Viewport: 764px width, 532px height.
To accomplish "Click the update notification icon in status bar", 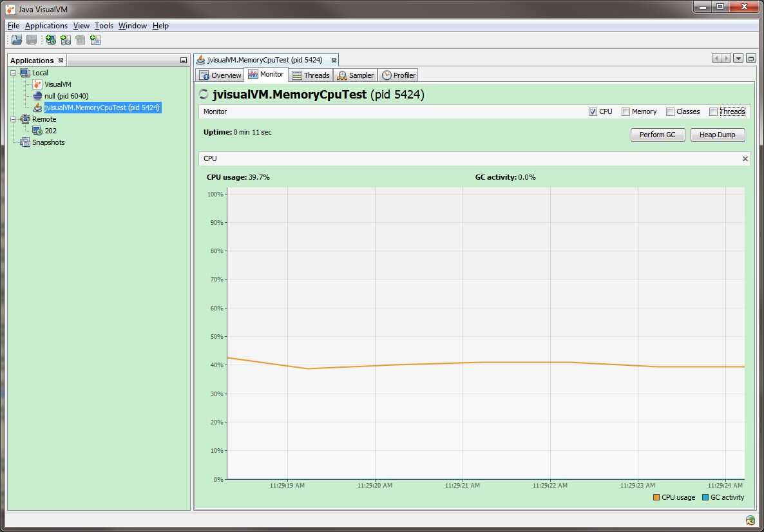I will (750, 520).
